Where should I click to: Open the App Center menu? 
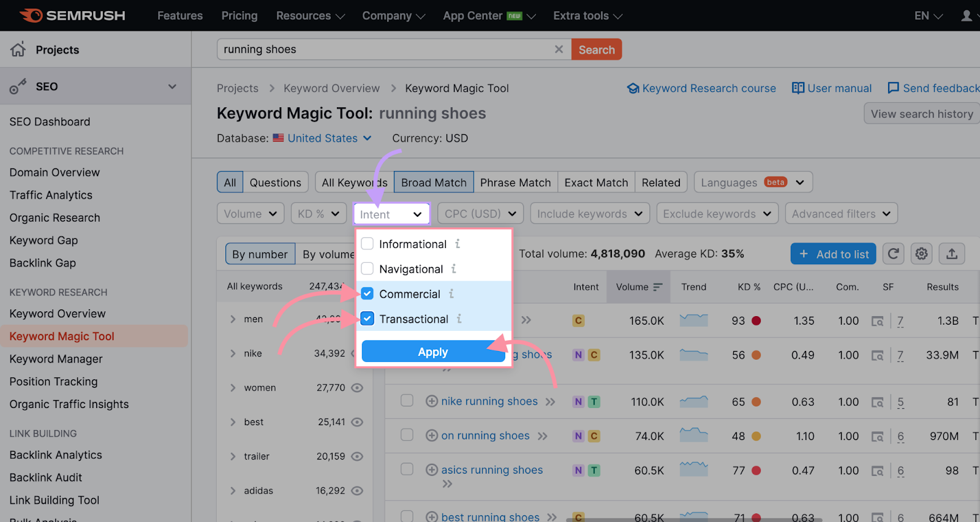point(489,16)
